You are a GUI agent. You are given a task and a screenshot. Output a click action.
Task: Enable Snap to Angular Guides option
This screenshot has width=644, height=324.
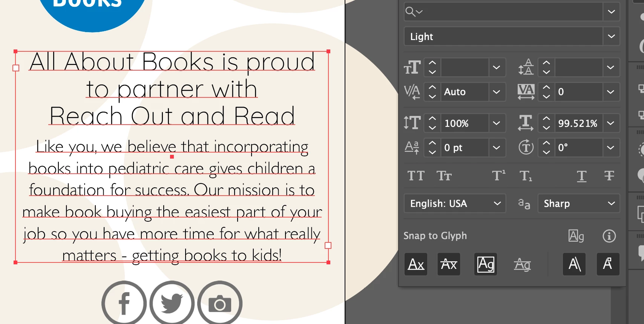pos(574,264)
